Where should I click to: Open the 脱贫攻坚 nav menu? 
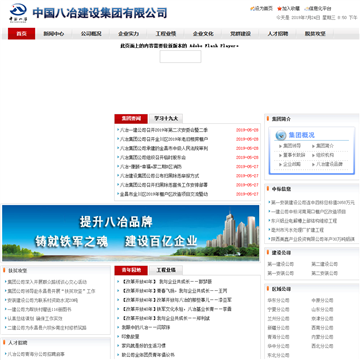[315, 34]
